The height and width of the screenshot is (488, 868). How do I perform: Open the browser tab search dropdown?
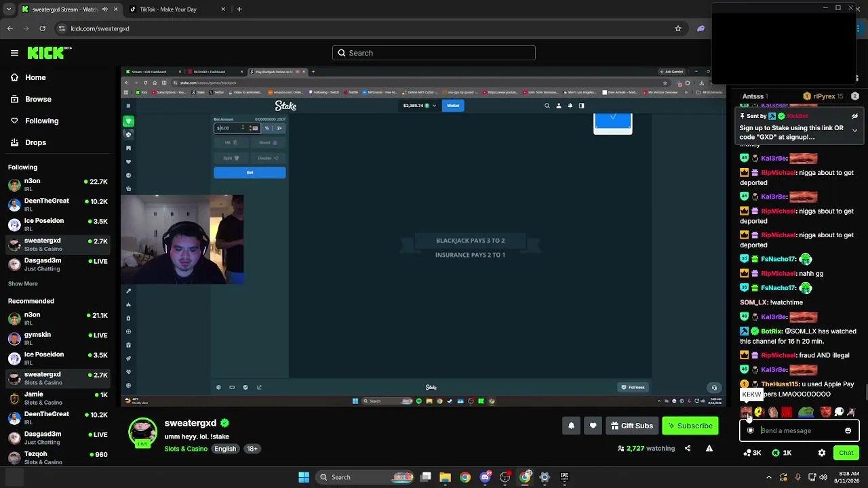coord(8,9)
